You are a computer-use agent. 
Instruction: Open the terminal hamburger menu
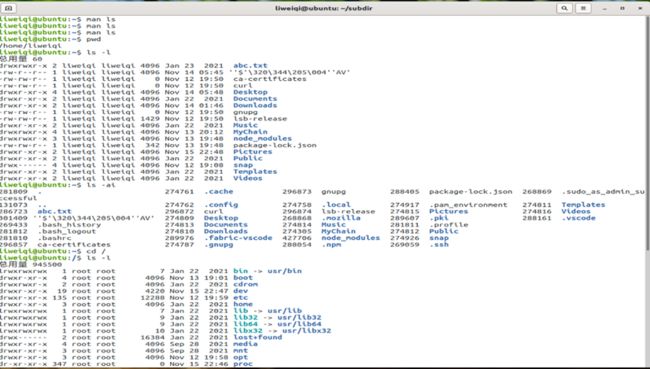[583, 8]
